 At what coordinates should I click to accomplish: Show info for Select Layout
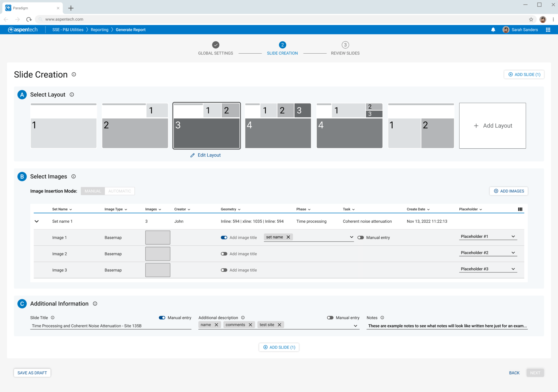coord(72,94)
